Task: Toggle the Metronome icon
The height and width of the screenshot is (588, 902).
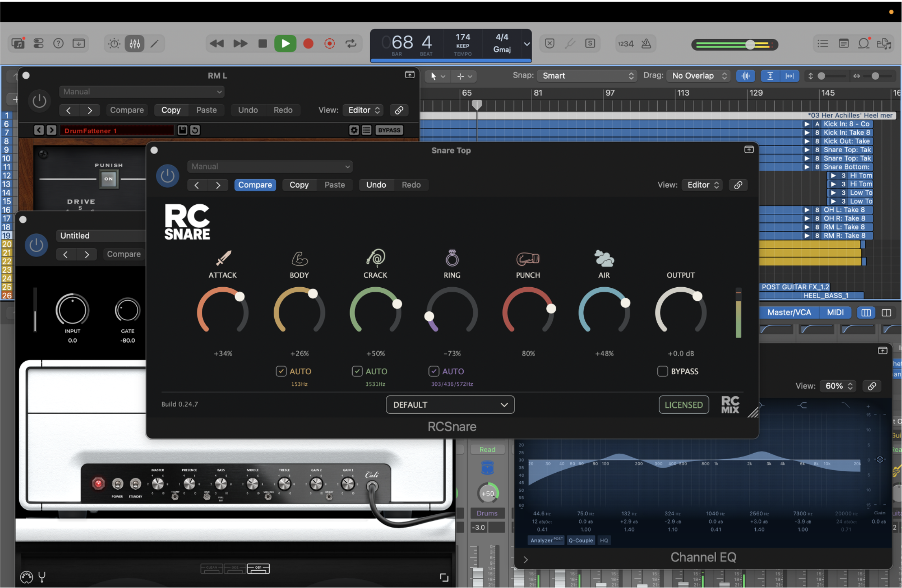Action: pos(646,43)
